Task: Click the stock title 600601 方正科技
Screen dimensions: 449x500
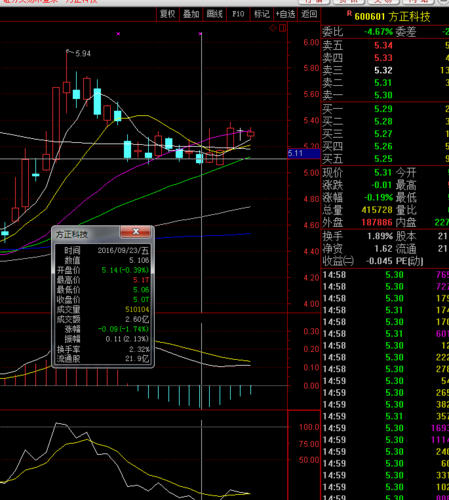Action: point(392,17)
